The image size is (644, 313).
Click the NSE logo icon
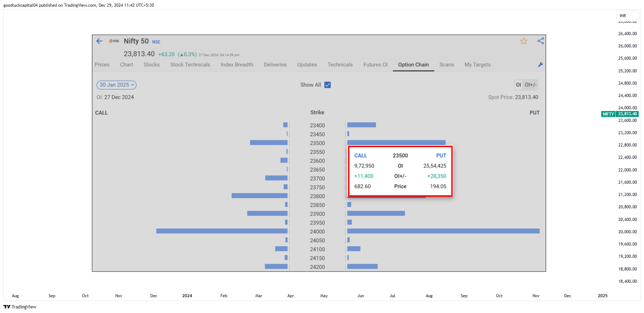point(114,41)
